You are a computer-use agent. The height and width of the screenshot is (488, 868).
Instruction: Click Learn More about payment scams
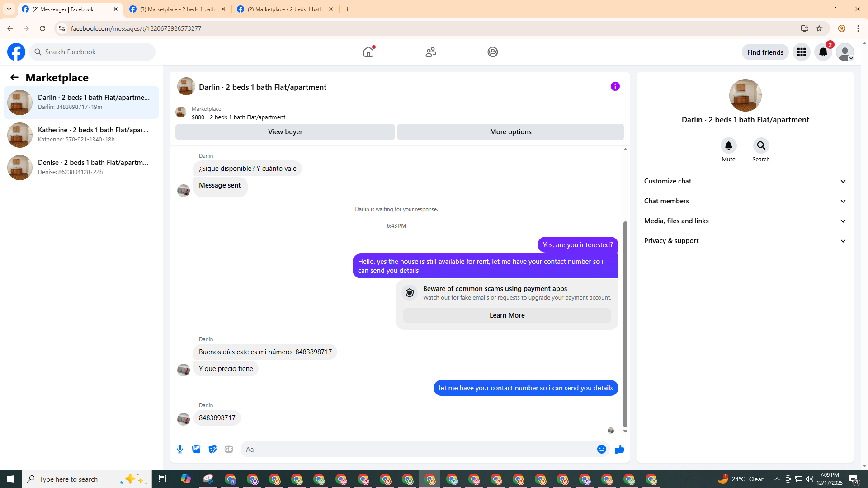click(x=507, y=315)
